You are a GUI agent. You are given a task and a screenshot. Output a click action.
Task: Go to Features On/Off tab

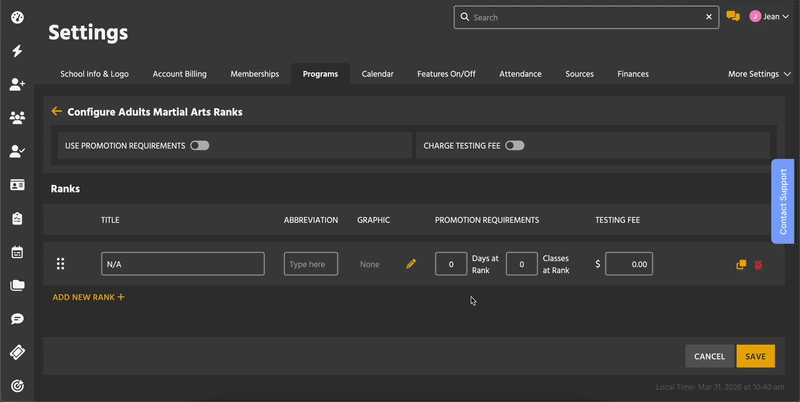446,74
